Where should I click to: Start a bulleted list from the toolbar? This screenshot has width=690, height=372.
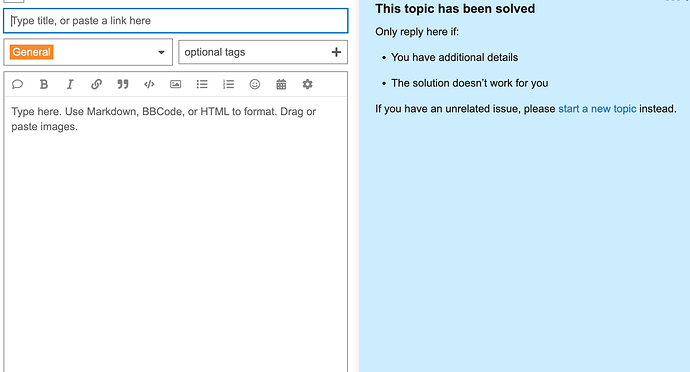pyautogui.click(x=202, y=84)
